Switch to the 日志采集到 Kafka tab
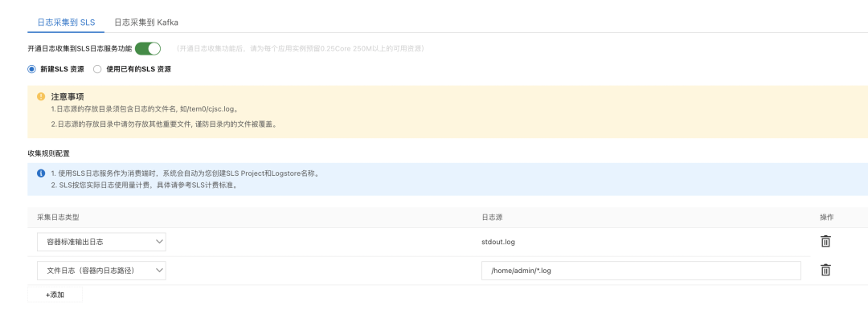Screen dimensions: 868x314 (146, 22)
